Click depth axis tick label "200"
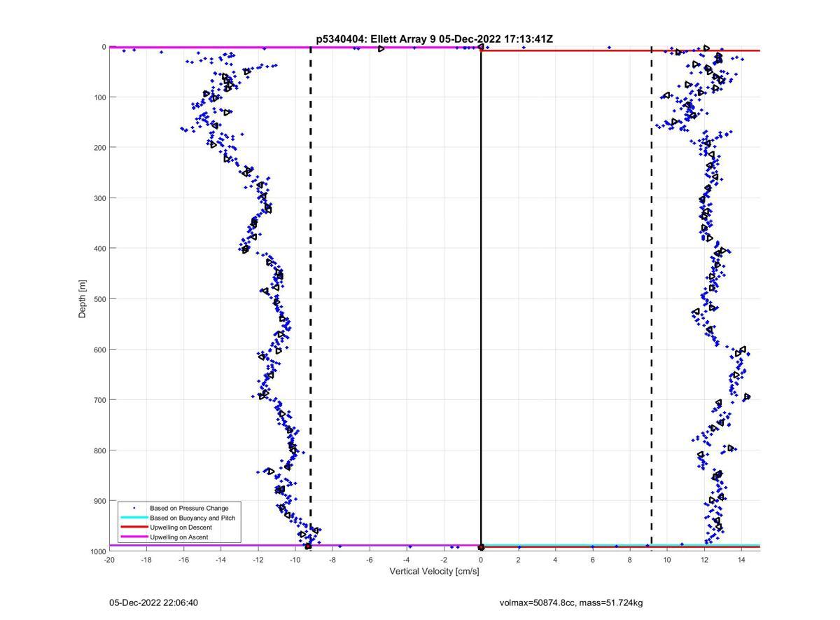The height and width of the screenshot is (620, 840). [99, 148]
